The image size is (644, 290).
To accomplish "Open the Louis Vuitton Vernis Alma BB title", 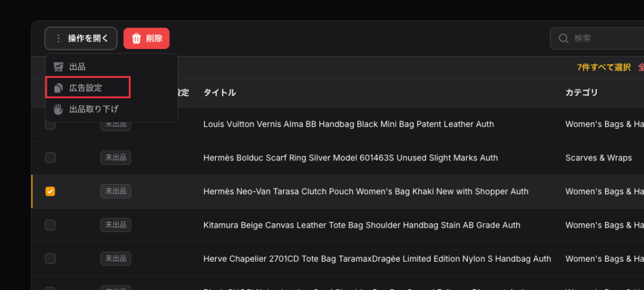I will pyautogui.click(x=348, y=125).
